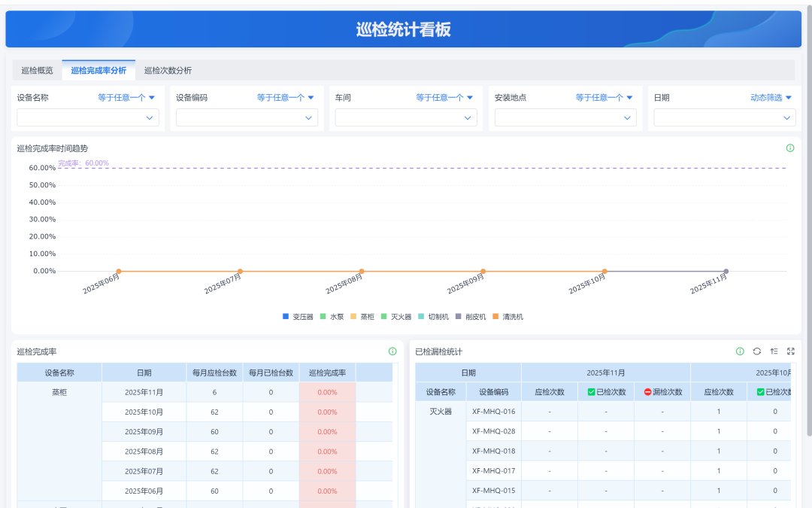Expand 已检漏检统计 to fullscreen view
This screenshot has height=508, width=812.
click(791, 351)
